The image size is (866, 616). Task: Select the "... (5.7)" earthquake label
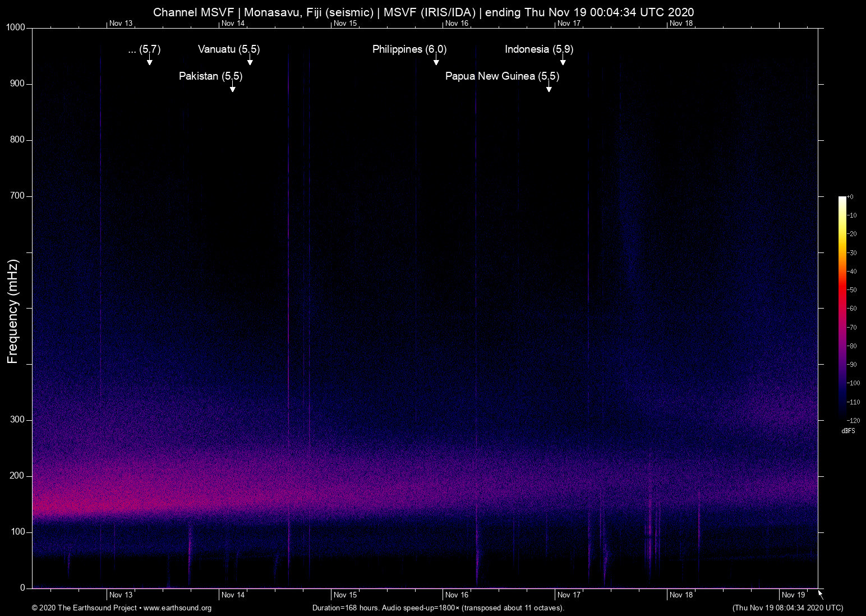[145, 49]
